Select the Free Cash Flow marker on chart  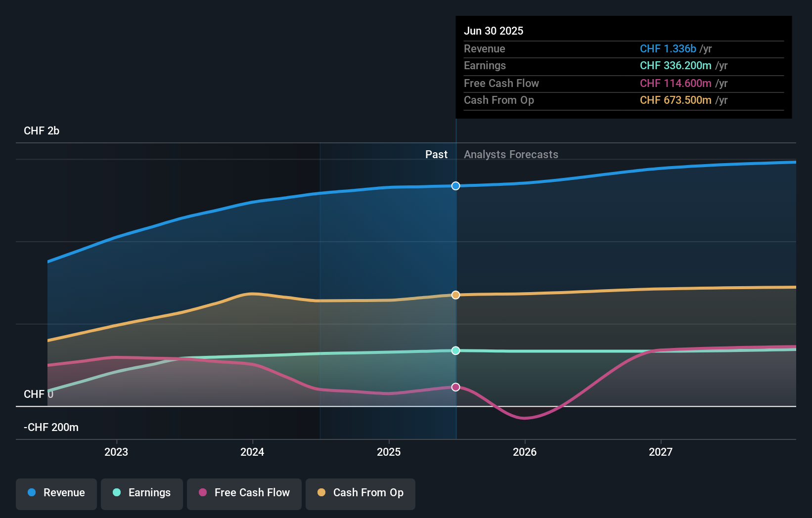[455, 387]
